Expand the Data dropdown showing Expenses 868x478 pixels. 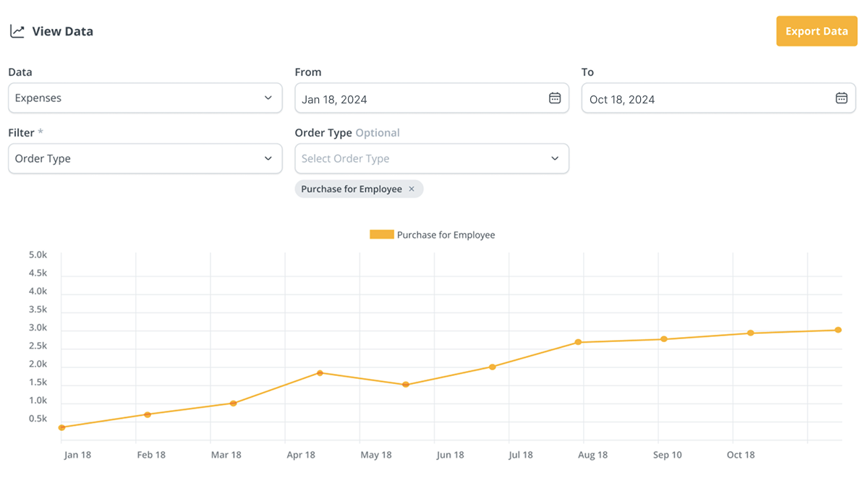145,98
